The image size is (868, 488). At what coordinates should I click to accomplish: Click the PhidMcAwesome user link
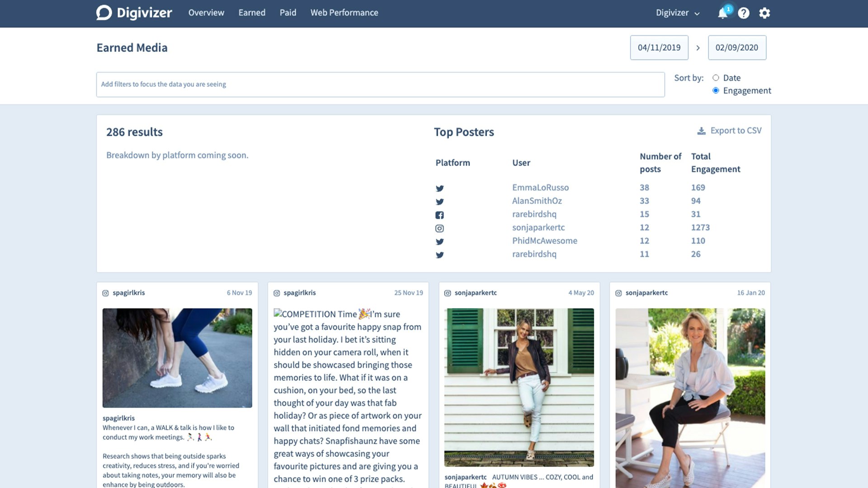coord(545,241)
